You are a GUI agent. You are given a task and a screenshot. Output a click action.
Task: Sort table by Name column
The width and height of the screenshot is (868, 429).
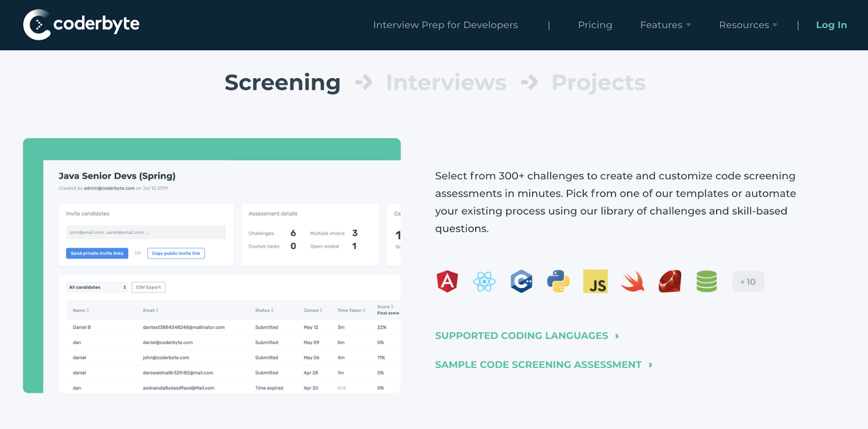coord(81,311)
